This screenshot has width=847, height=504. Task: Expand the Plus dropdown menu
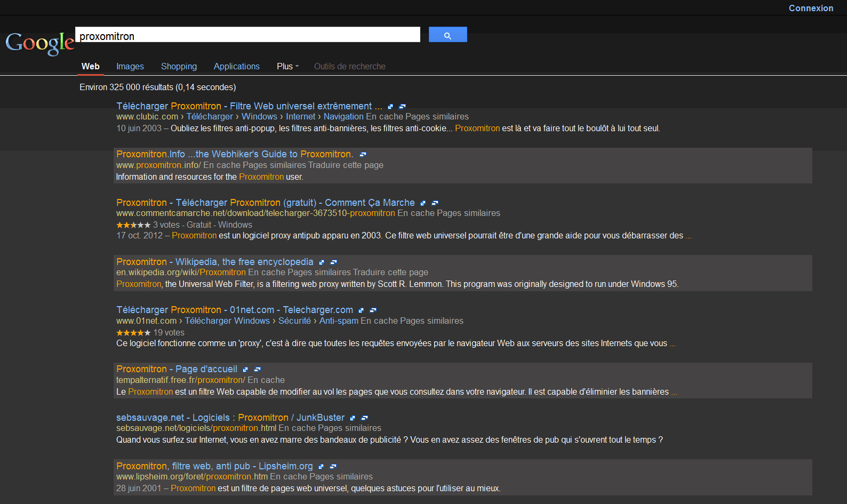coord(287,66)
